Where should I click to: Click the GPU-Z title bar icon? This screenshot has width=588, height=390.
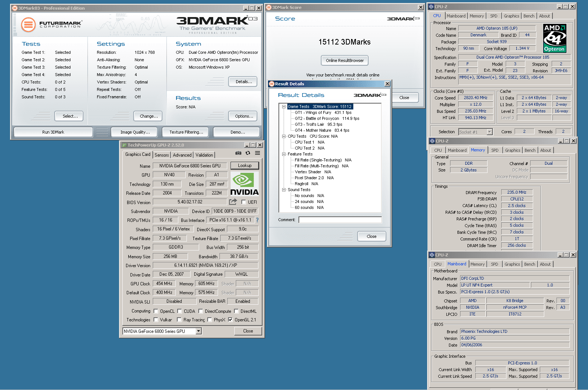[124, 145]
